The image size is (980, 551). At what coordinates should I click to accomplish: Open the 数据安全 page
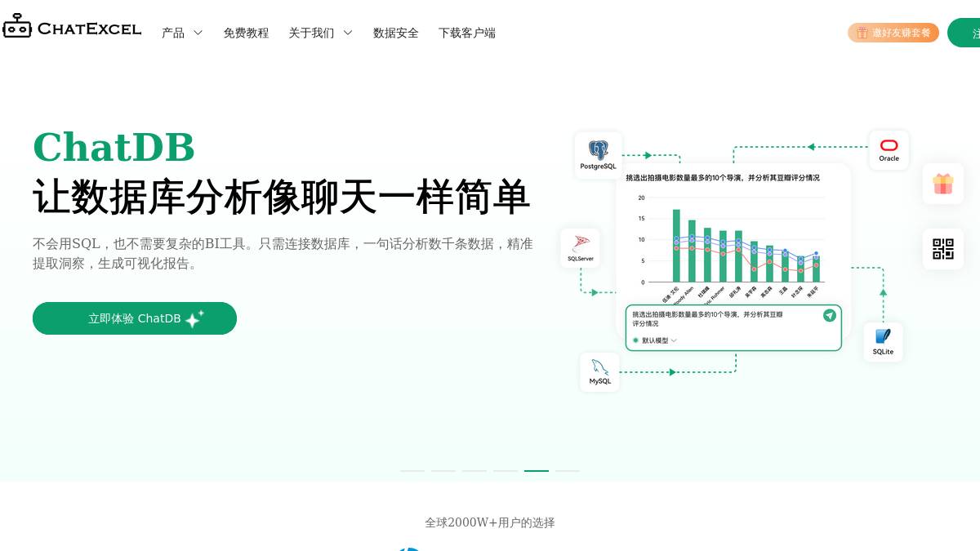(396, 33)
